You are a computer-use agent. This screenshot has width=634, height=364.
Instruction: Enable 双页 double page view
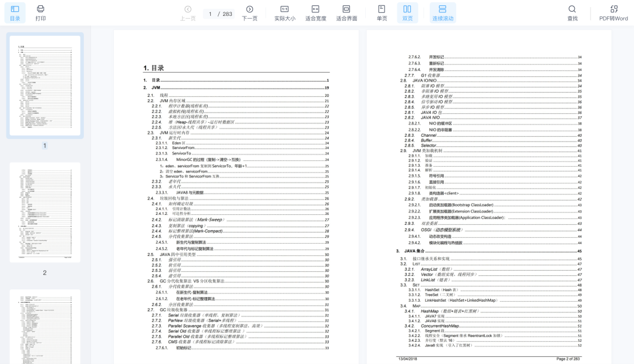point(407,12)
